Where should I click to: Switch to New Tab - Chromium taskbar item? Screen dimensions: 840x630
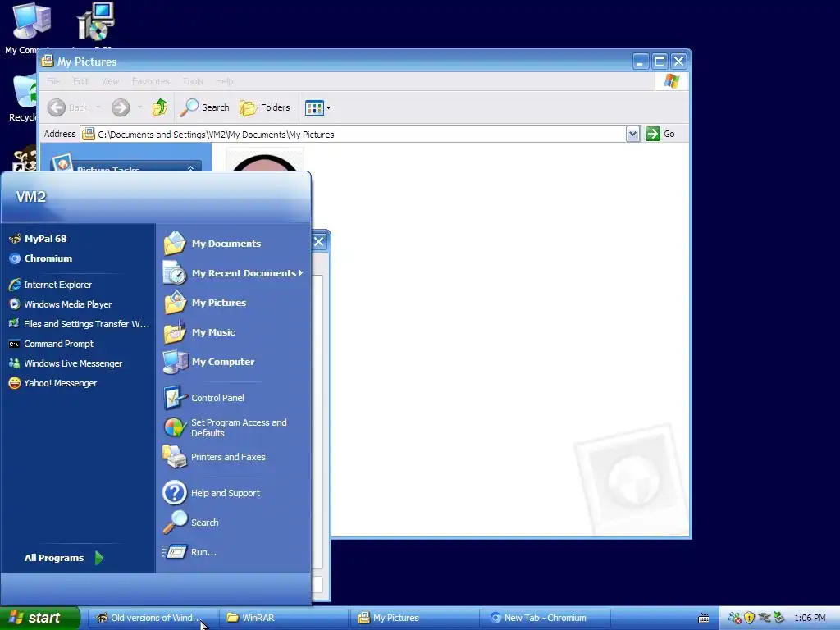click(546, 618)
